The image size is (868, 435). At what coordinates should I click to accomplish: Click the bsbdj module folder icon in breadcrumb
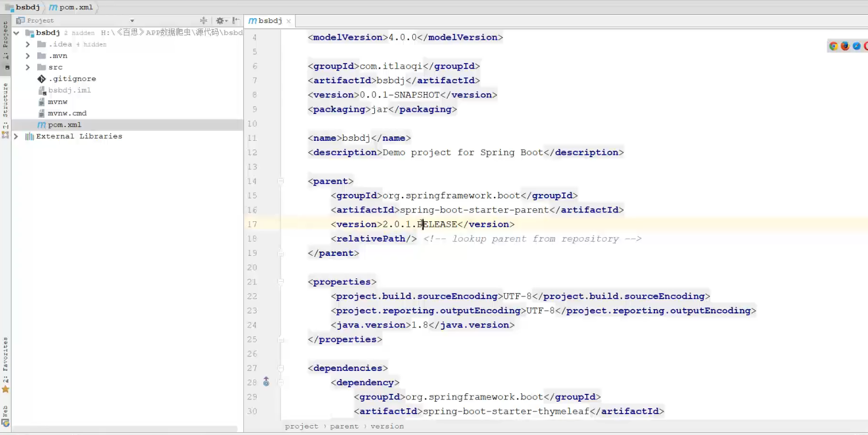click(9, 8)
